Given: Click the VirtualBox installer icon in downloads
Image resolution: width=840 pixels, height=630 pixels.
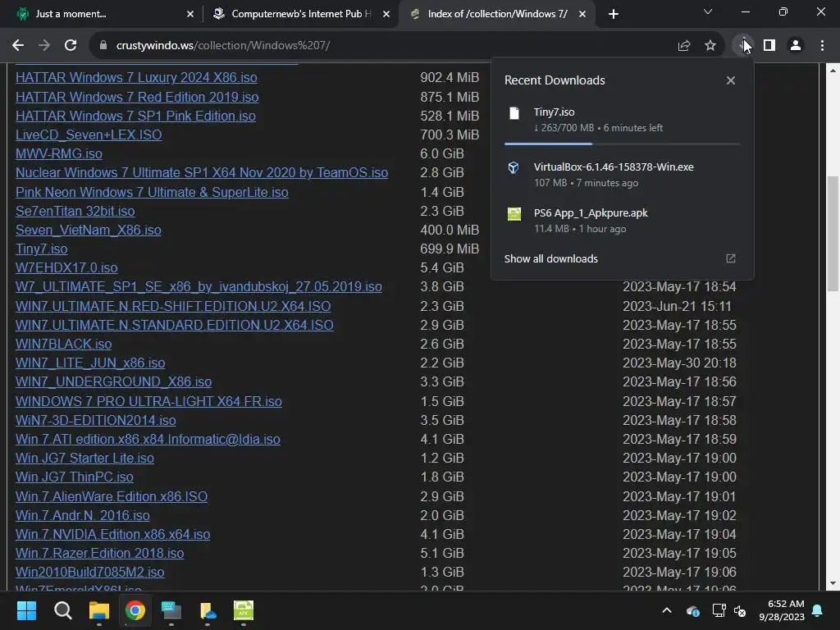Looking at the screenshot, I should pos(514,167).
